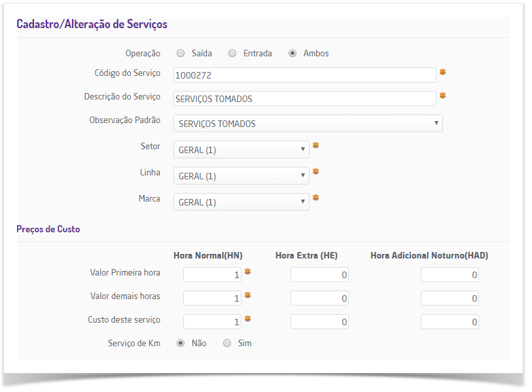The image size is (532, 392).
Task: Click required asterisk next to Linha dropdown
Action: (315, 171)
